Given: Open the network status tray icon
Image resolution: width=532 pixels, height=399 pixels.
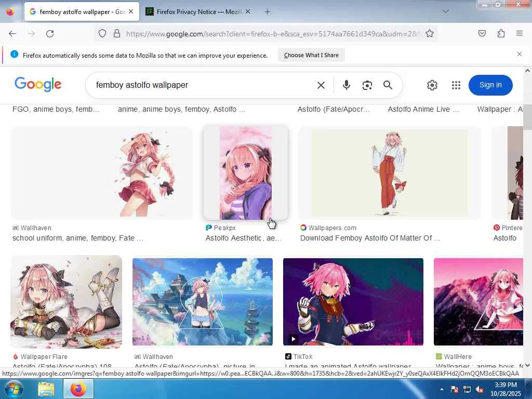Looking at the screenshot, I should click(467, 390).
